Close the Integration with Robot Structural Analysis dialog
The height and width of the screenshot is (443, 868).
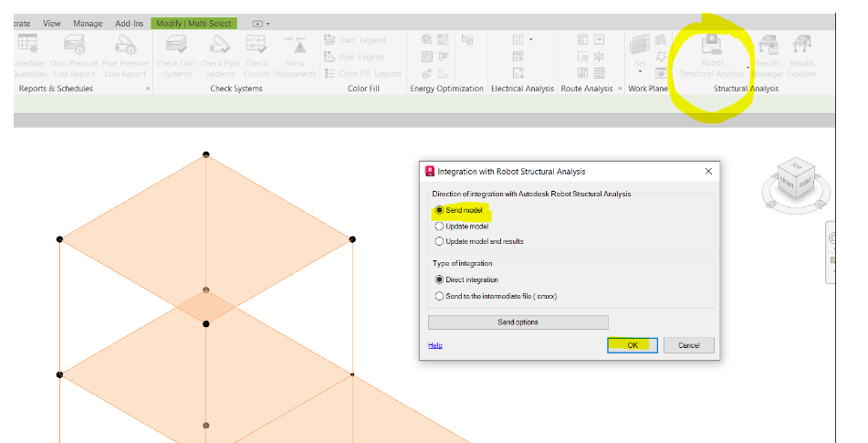click(x=708, y=171)
